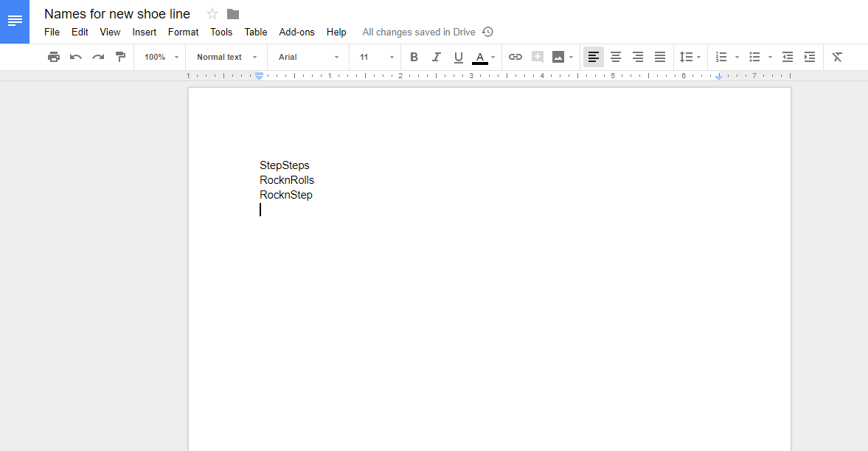Open the font family dropdown
This screenshot has width=868, height=451.
coord(308,56)
